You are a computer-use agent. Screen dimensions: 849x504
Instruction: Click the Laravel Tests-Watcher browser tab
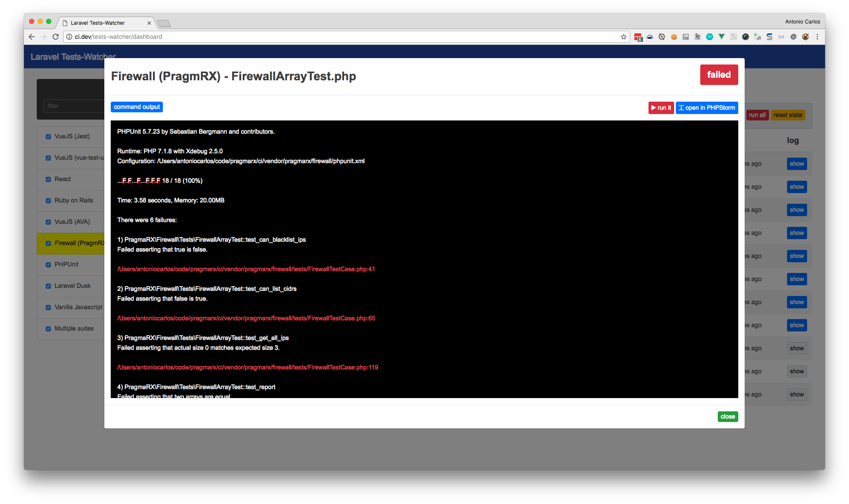click(98, 23)
